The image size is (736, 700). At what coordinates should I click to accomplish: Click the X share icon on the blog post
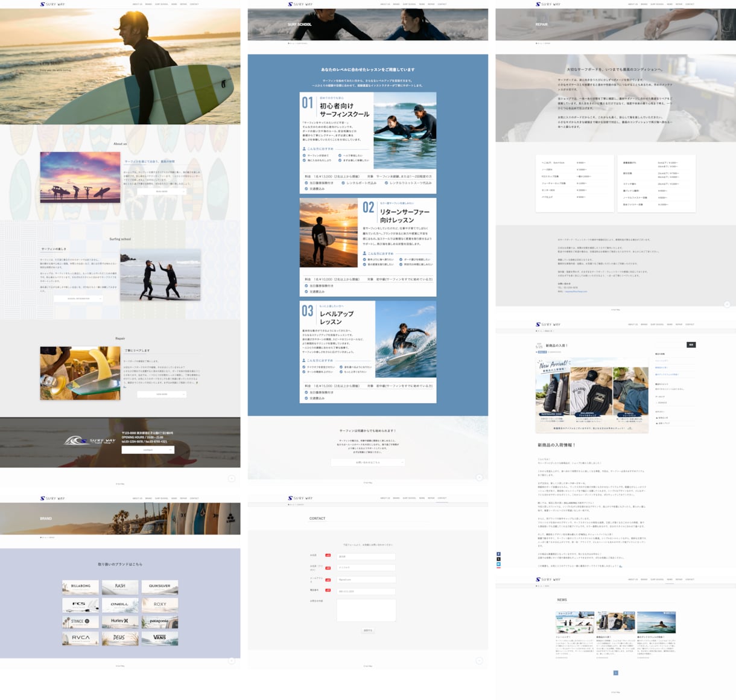498,559
